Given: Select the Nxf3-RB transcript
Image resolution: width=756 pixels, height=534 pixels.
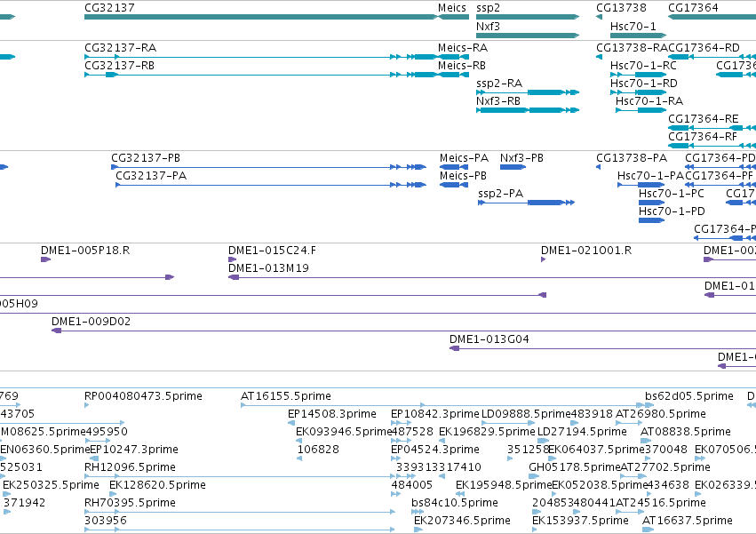Looking at the screenshot, I should (x=528, y=110).
